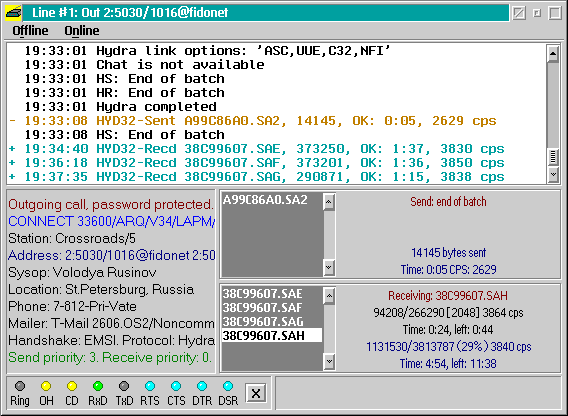
Task: Click the CONNECT 33600/ARQ/V34/LAPM line
Action: point(111,221)
